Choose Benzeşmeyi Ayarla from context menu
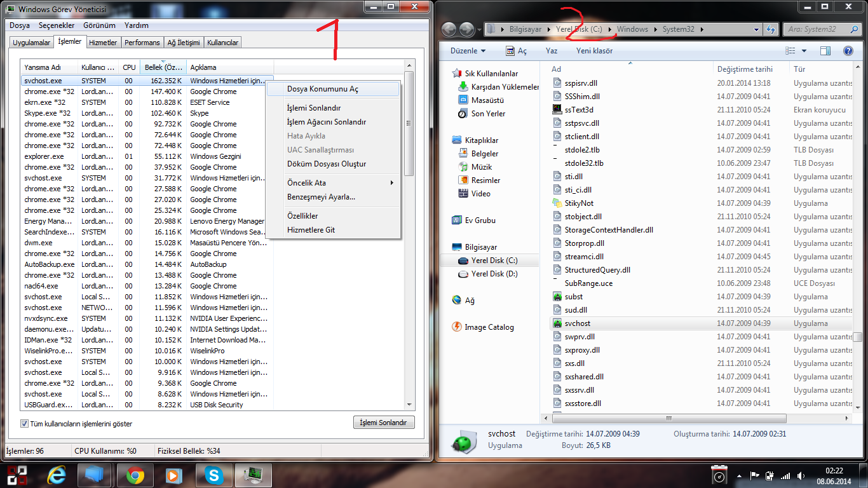This screenshot has height=488, width=868. pos(333,197)
